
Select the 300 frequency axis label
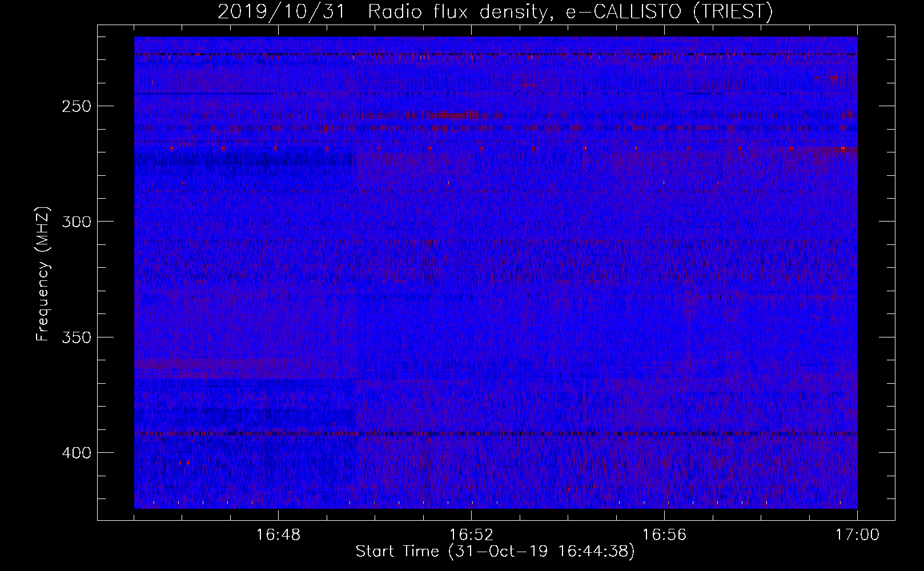point(77,222)
